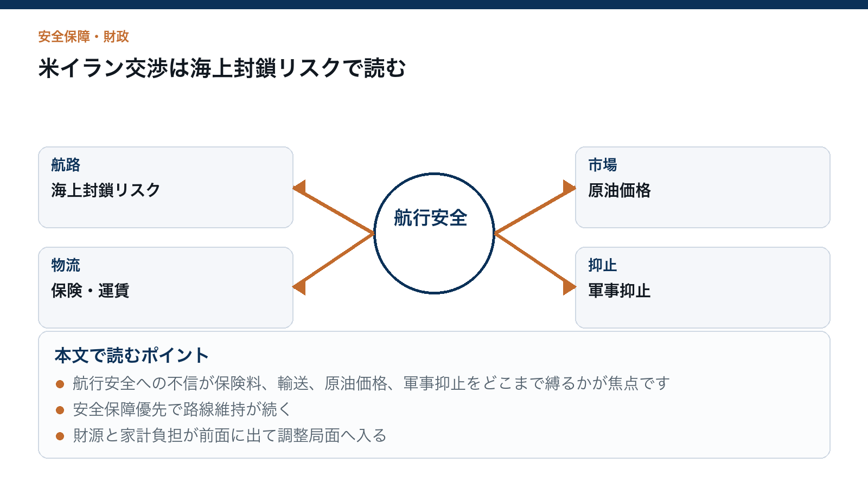Select the 航路 海上封鎖リスク card

[x=165, y=187]
